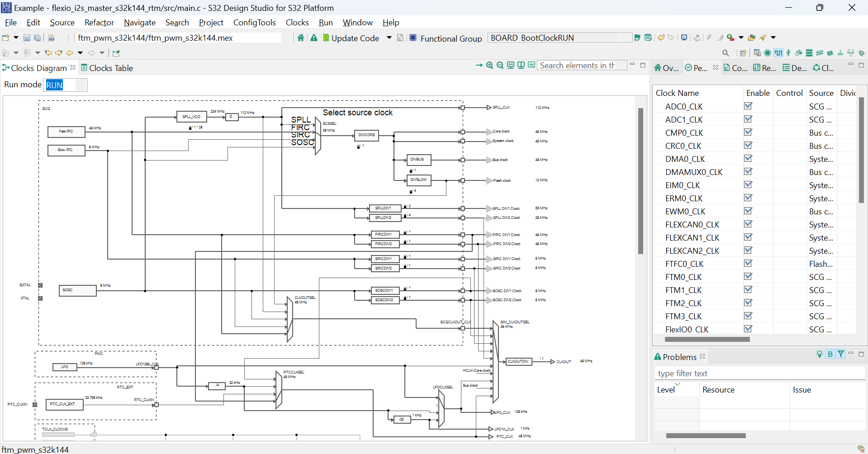Expand the Update Code dropdown arrow

(389, 38)
